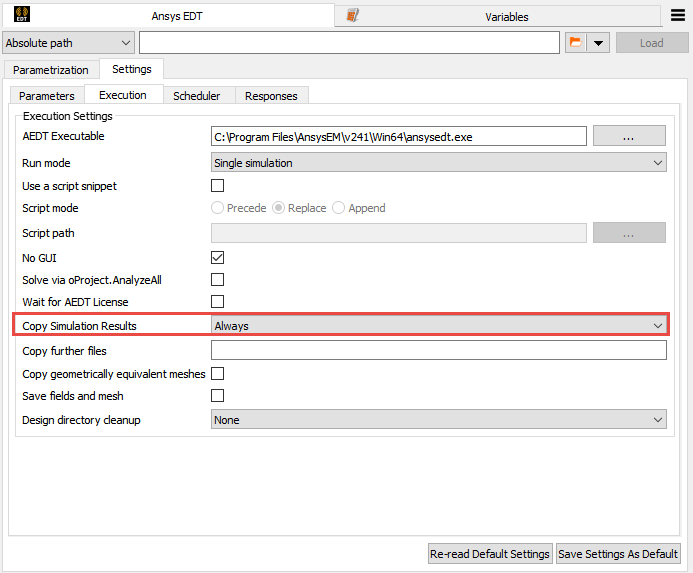Open the Run mode dropdown
The width and height of the screenshot is (693, 573).
[x=438, y=163]
